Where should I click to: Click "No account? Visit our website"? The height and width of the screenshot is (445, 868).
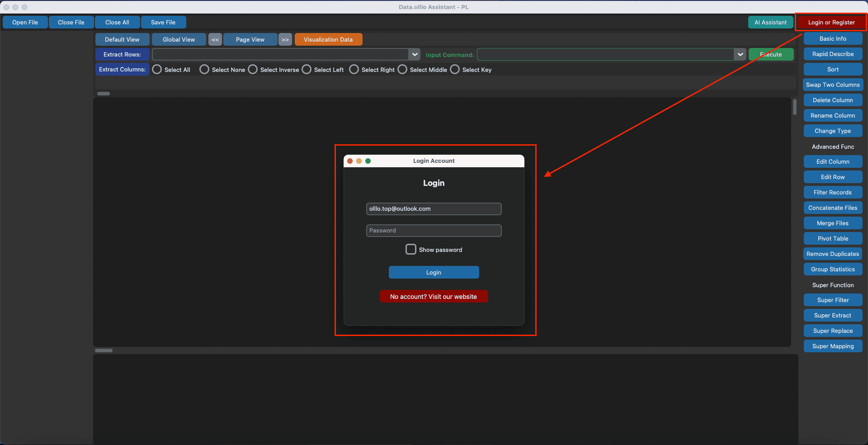coord(433,296)
